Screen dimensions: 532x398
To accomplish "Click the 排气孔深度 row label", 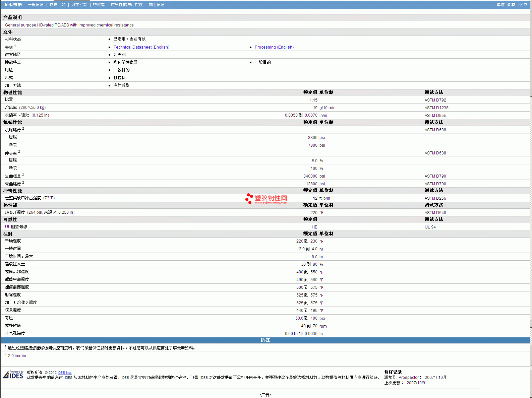I will (x=15, y=333).
